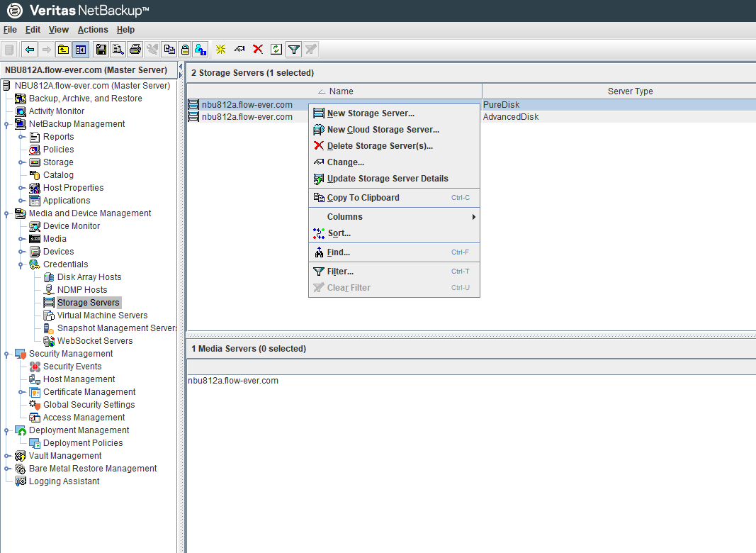
Task: Select Policies in the tree
Action: 58,150
